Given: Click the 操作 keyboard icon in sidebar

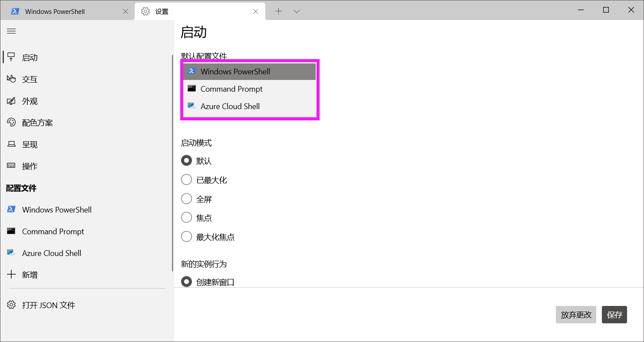Looking at the screenshot, I should click(11, 166).
